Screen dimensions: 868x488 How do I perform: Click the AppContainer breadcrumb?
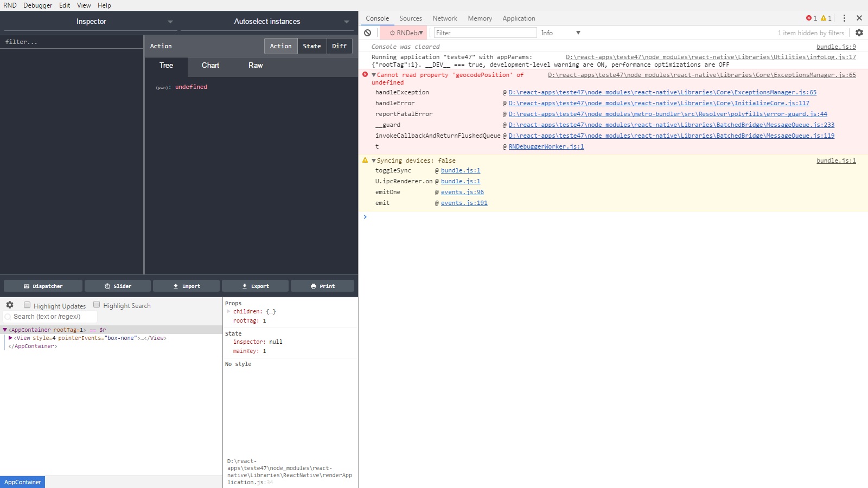point(22,482)
